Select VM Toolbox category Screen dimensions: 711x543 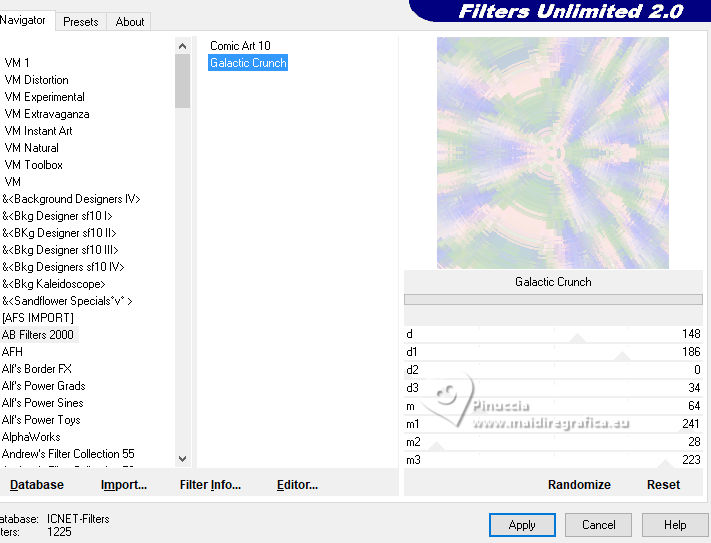[34, 165]
